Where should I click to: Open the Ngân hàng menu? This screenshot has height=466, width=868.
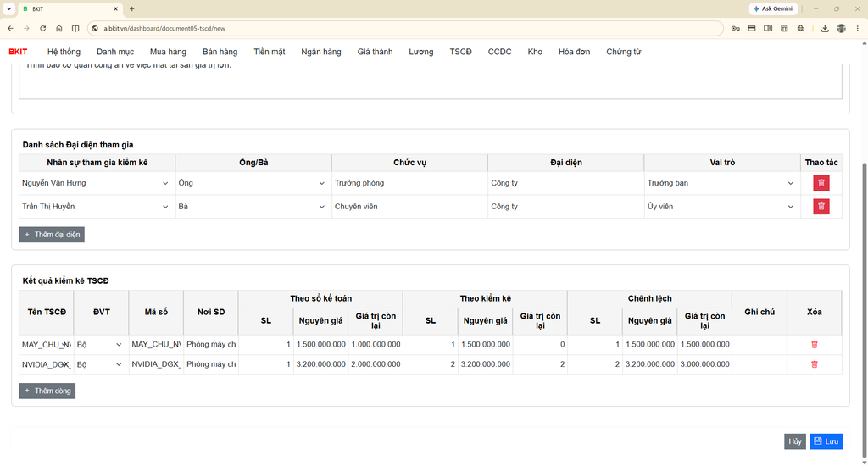[321, 52]
